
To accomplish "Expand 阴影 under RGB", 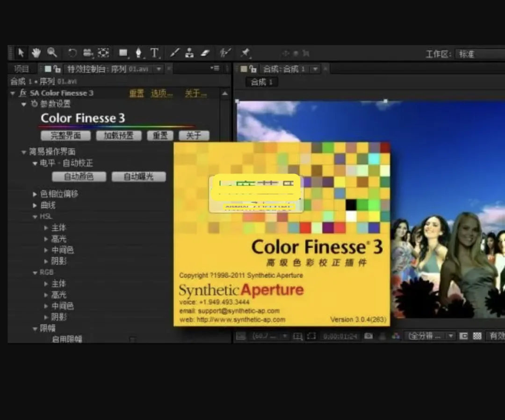I will (46, 317).
